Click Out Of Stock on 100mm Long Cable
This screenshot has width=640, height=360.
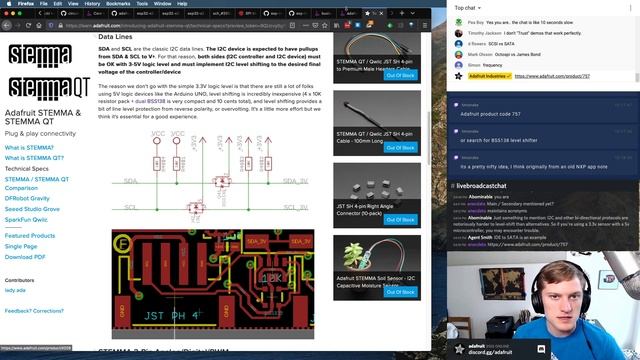coord(400,148)
